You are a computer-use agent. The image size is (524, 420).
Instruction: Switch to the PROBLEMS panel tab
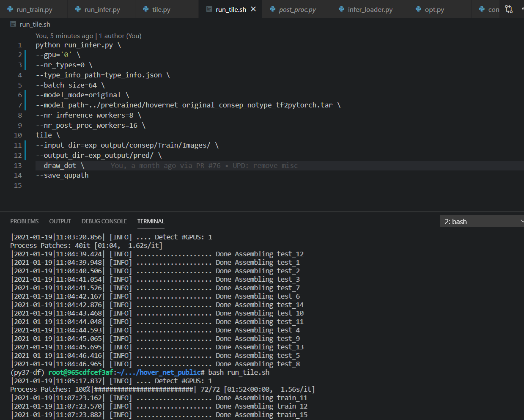click(x=24, y=221)
